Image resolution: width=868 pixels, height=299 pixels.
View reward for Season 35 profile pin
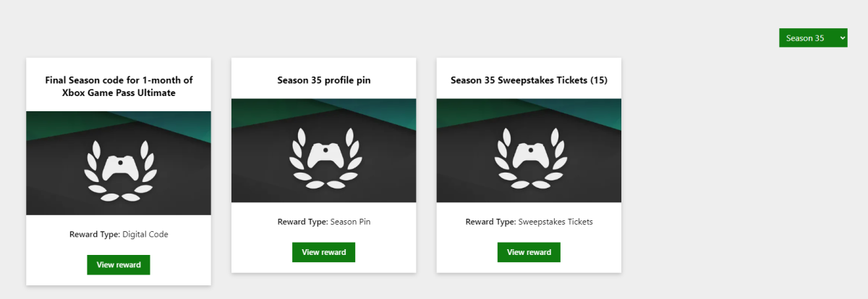click(324, 252)
